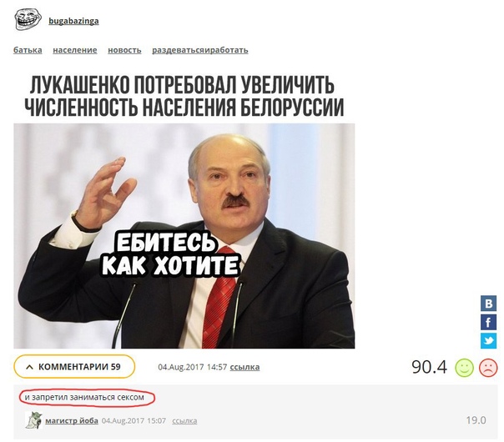Select the батька tag

point(28,50)
